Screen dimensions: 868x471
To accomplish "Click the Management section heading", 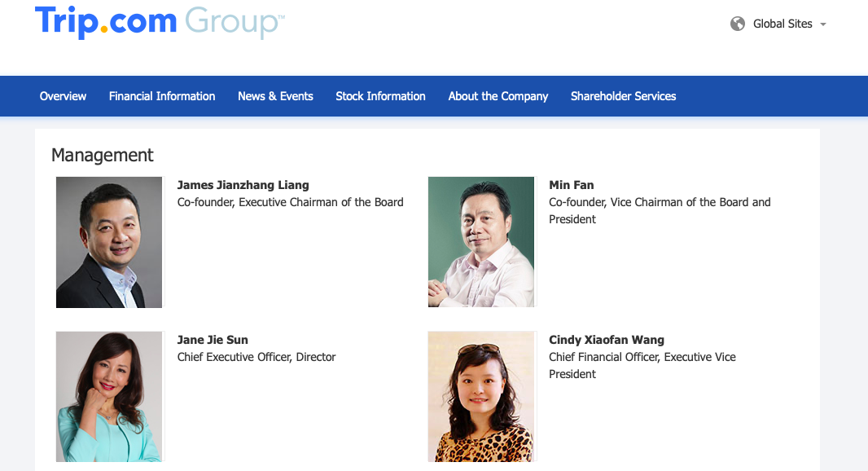I will pyautogui.click(x=103, y=155).
